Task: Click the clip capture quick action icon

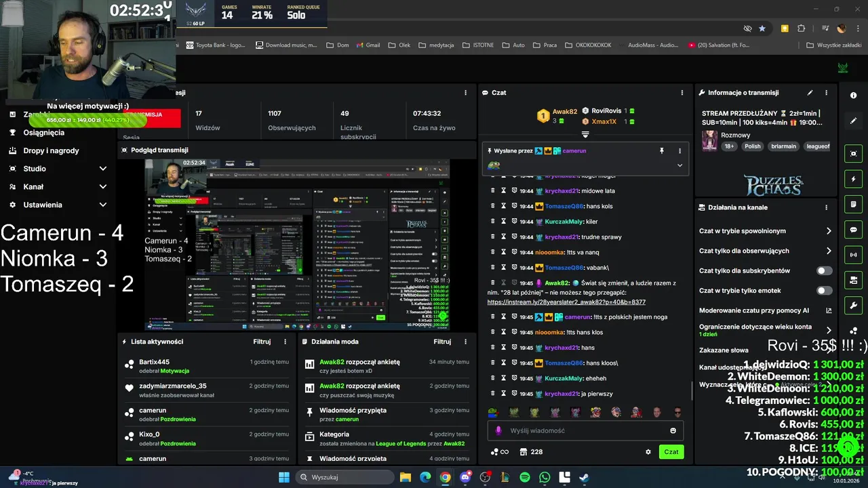Action: click(853, 154)
